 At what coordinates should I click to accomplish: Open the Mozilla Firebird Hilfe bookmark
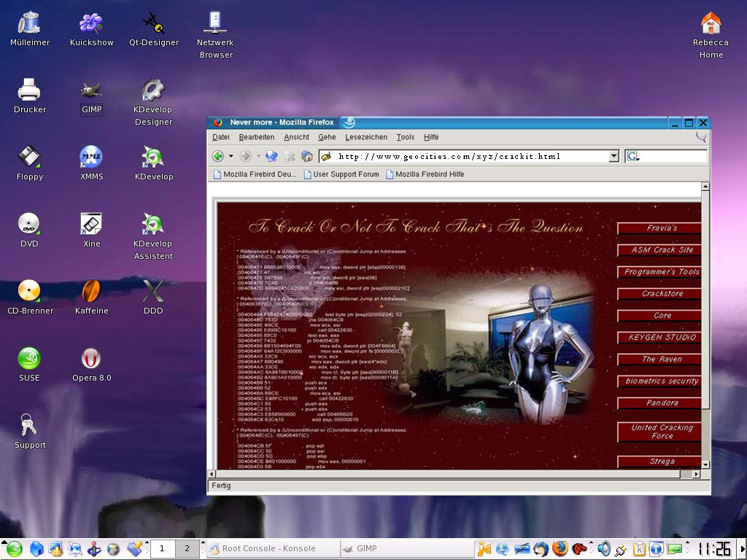425,174
